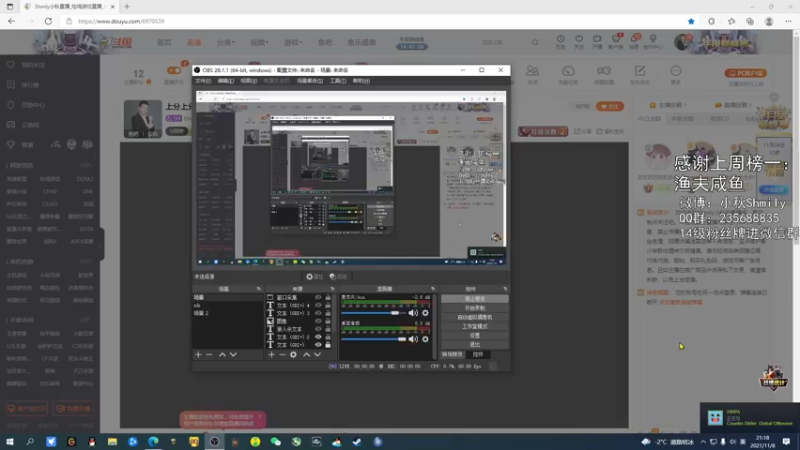Move the source down in the Sources list
Screen dimensions: 800x450
pos(317,355)
